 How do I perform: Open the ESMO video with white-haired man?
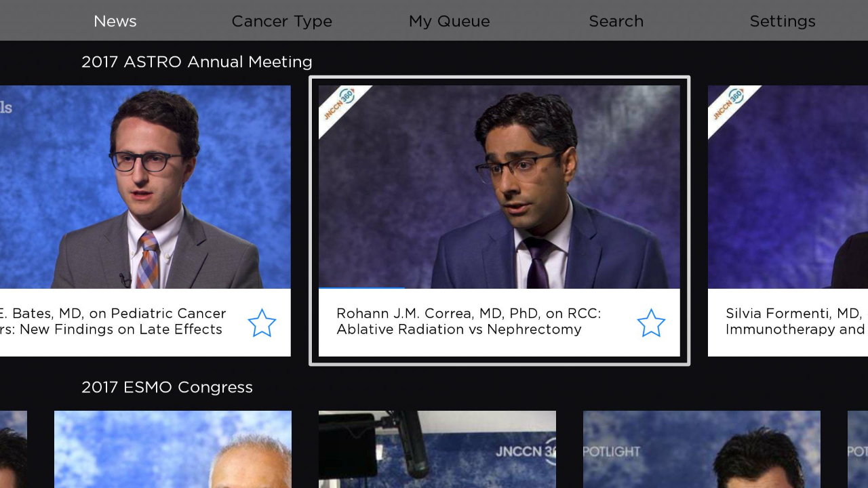[173, 449]
